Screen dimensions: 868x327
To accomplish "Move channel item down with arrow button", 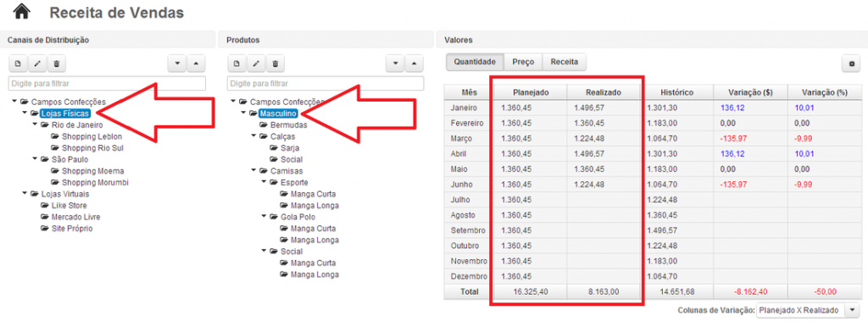I will pyautogui.click(x=177, y=64).
